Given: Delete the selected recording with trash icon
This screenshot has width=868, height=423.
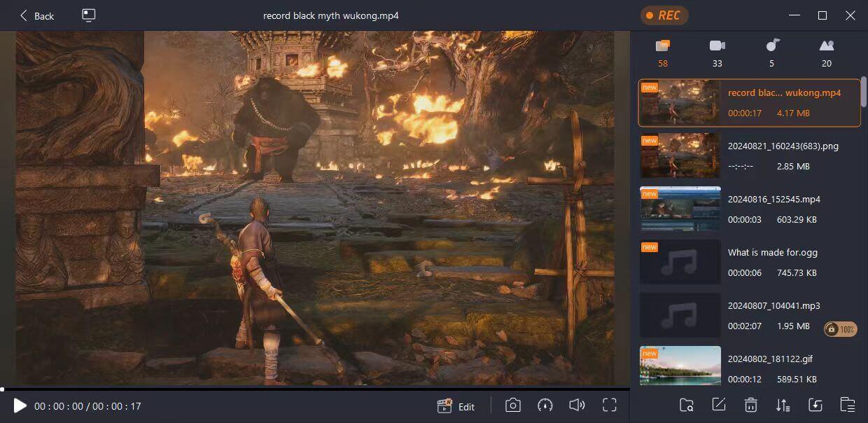Looking at the screenshot, I should click(x=750, y=405).
